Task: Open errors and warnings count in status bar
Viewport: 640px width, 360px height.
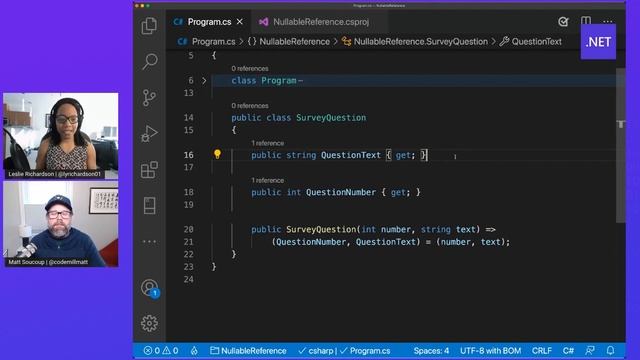Action: click(x=161, y=351)
